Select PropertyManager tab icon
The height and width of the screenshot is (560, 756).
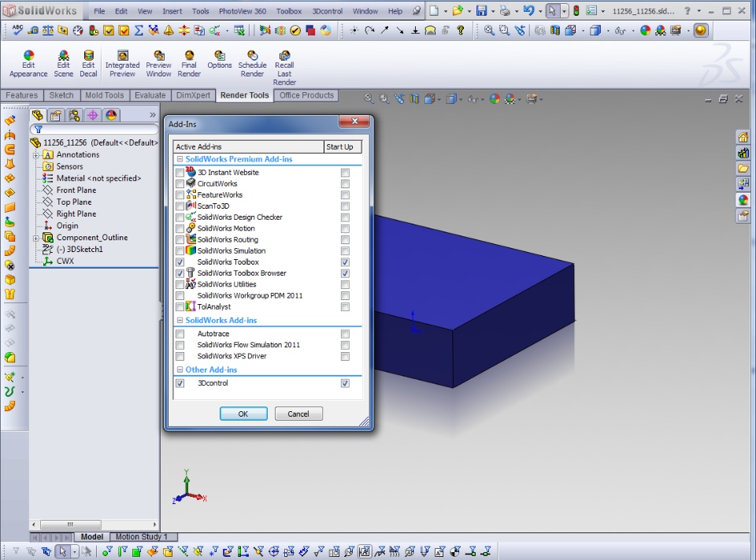point(56,115)
